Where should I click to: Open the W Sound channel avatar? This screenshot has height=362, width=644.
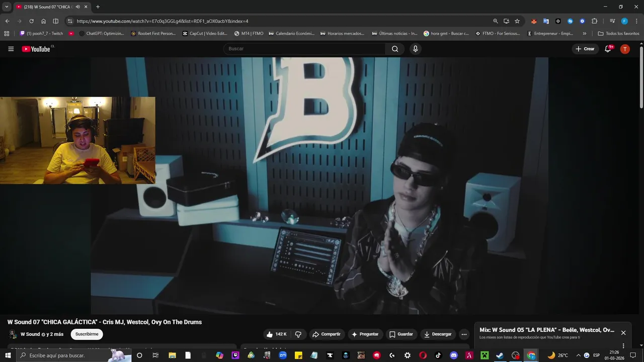13,334
